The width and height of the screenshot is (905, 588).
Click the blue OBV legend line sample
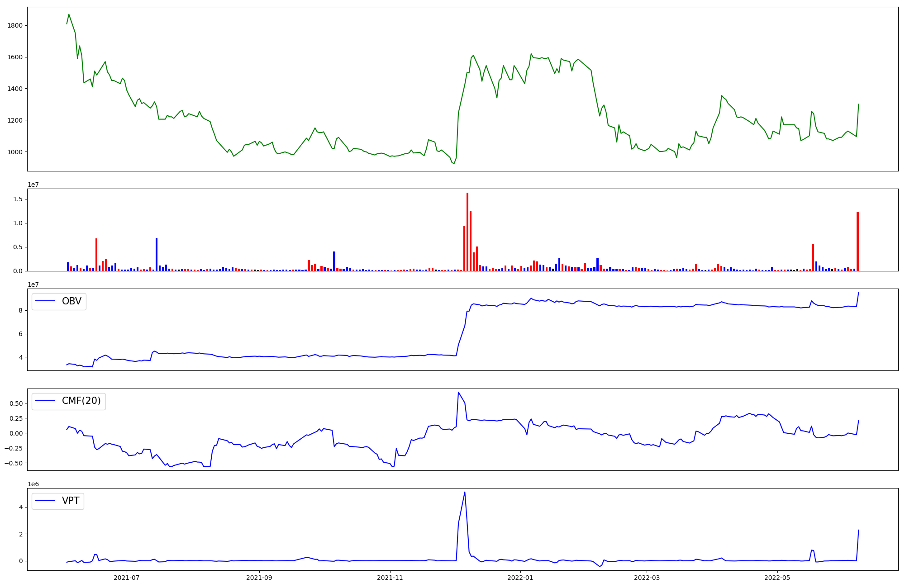[x=45, y=301]
